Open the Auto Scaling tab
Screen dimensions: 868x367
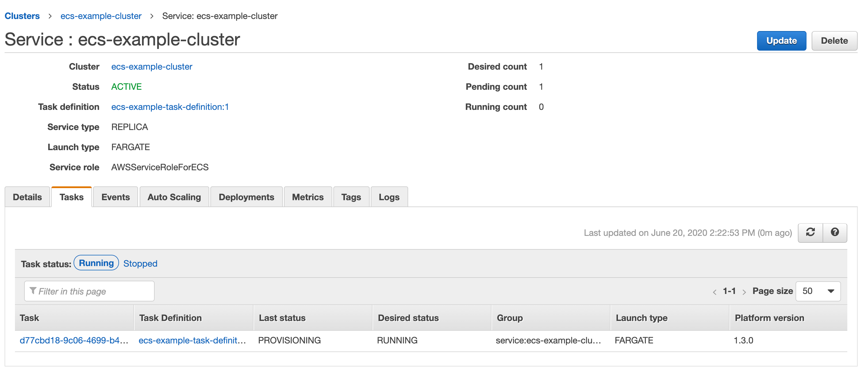tap(174, 197)
